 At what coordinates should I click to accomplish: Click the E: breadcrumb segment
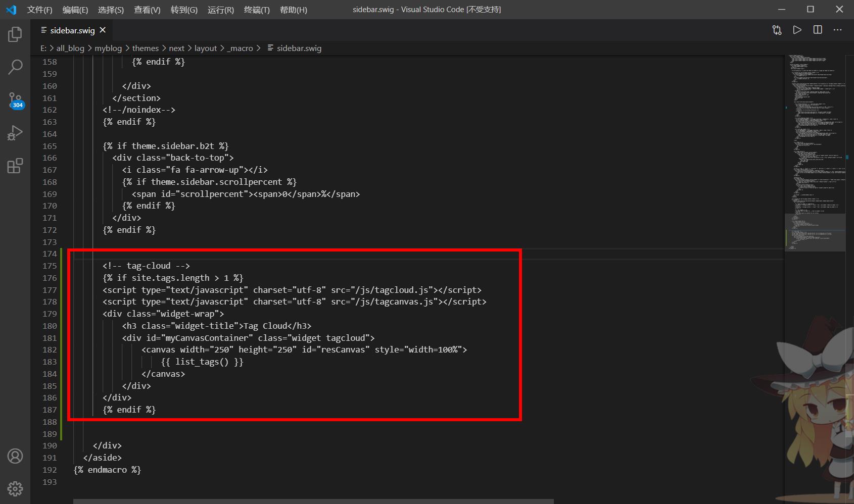tap(43, 48)
